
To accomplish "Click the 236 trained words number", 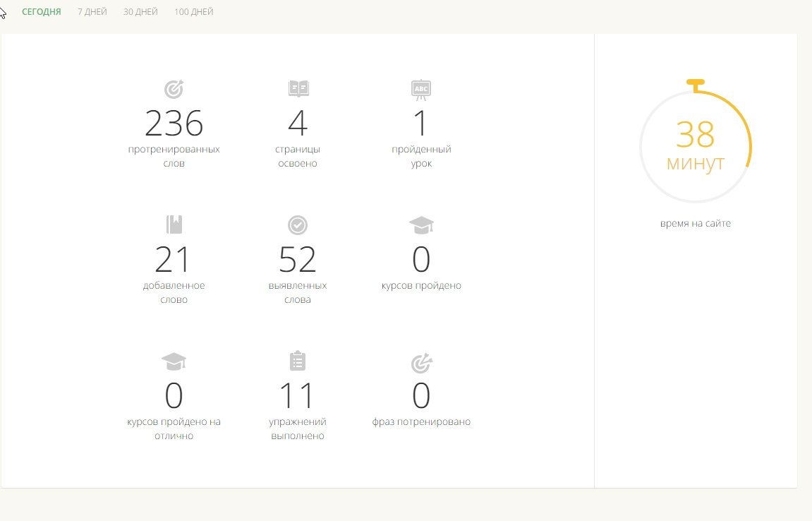I will pos(174,124).
